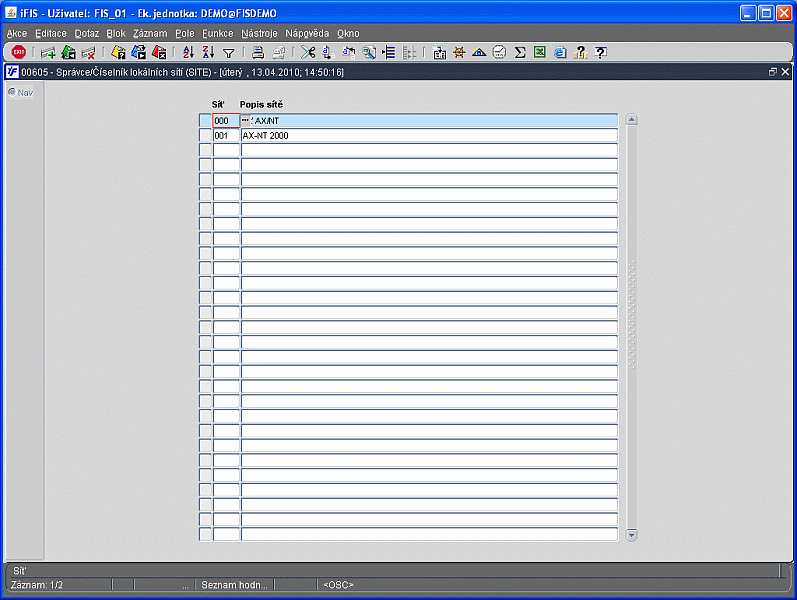Click the funnel filter icon
The image size is (797, 600).
[229, 53]
